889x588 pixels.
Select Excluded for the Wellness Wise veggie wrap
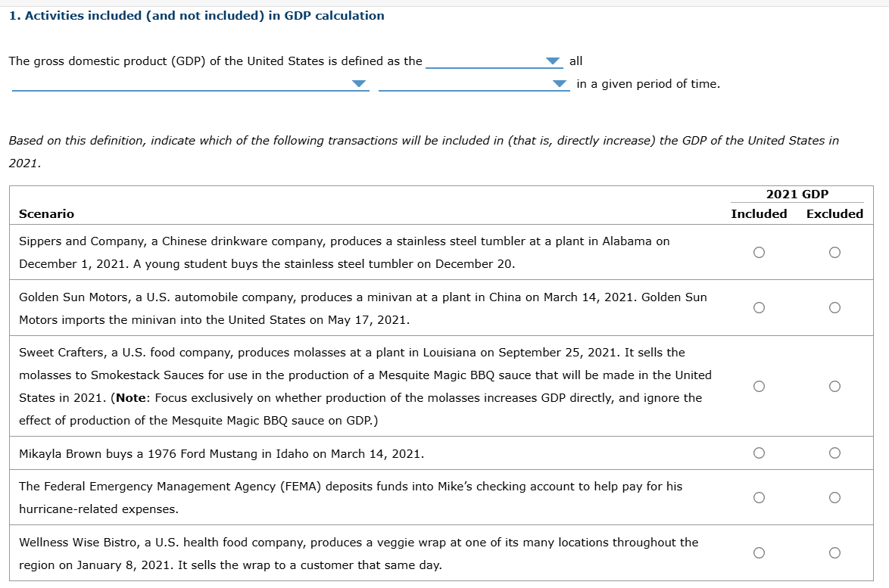tap(834, 552)
